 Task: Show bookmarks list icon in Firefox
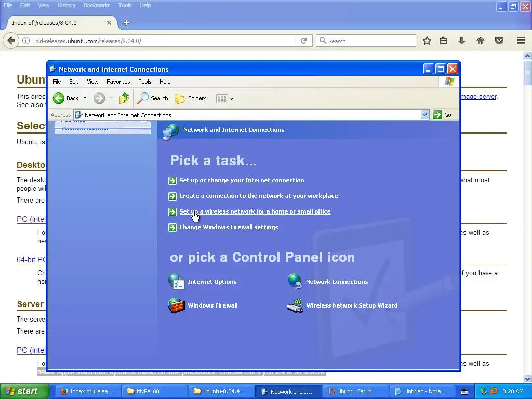[443, 41]
